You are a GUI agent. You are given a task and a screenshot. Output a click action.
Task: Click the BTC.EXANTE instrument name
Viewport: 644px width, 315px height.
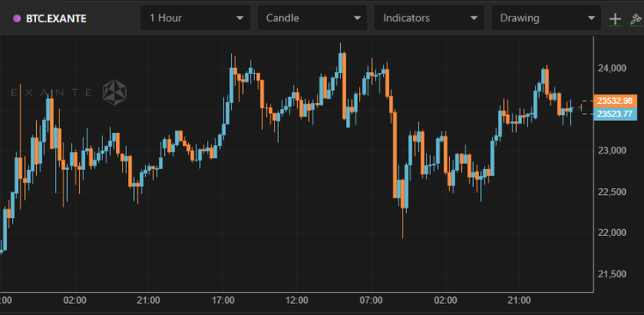(x=57, y=19)
